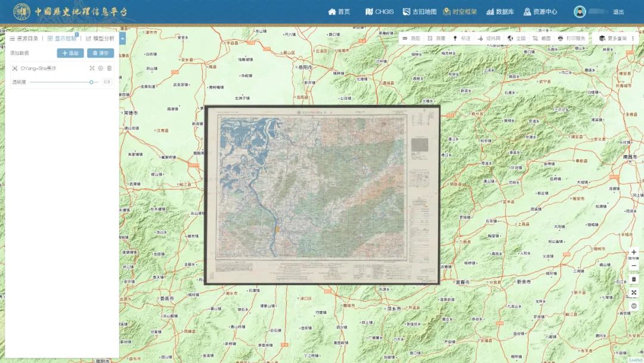
Task: Click the 娄底市 city label
Action: tap(167, 299)
